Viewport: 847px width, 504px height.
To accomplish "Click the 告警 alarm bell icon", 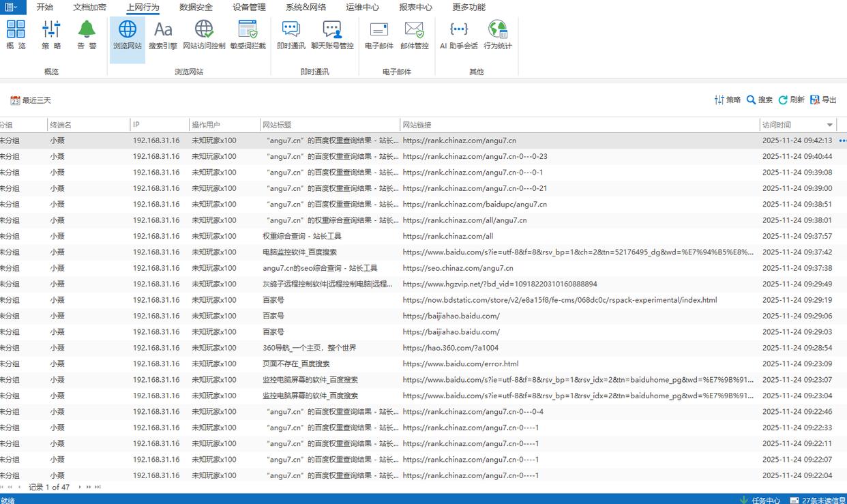I will (87, 35).
